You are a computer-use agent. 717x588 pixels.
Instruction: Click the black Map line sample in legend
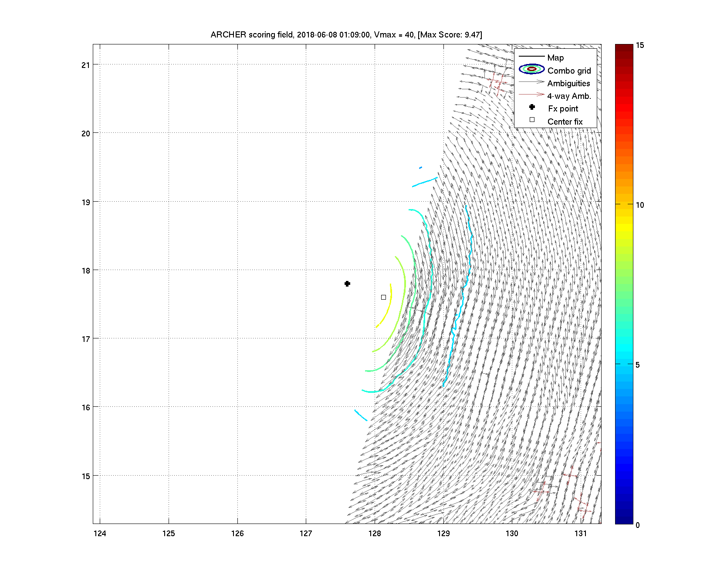pos(531,57)
